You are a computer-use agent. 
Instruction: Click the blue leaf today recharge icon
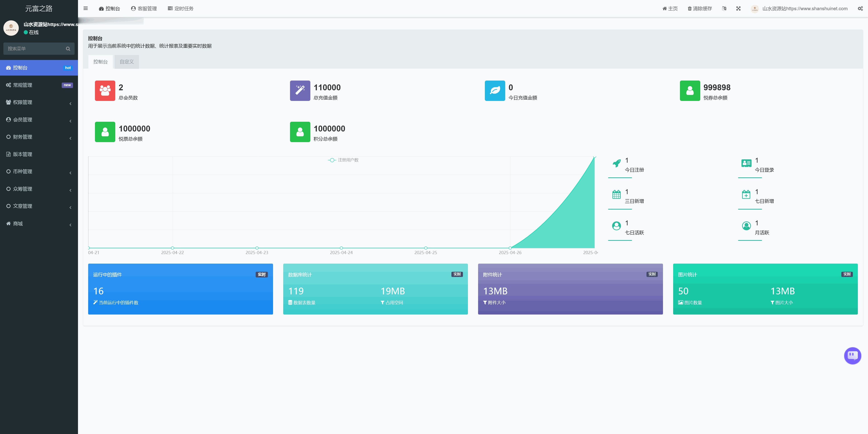(x=495, y=91)
